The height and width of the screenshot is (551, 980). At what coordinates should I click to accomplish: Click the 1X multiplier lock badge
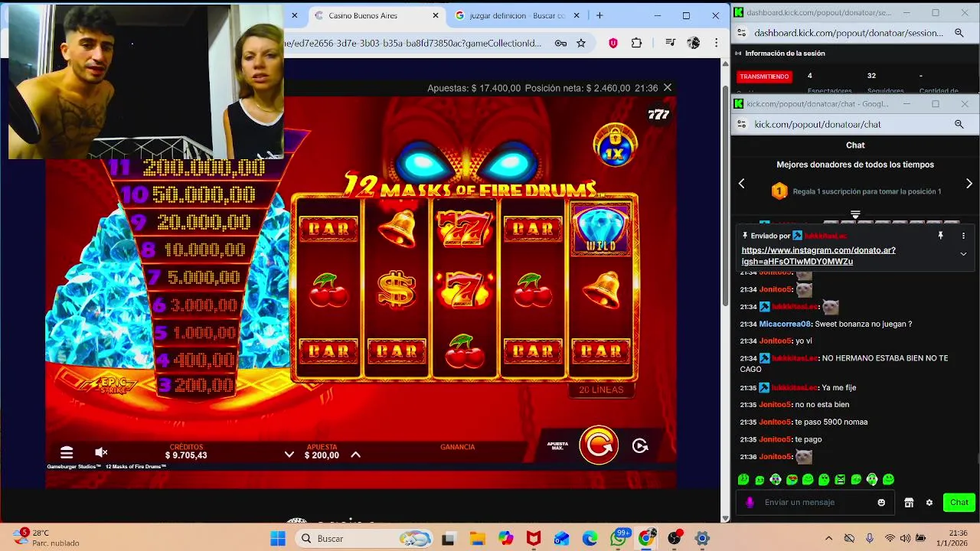(x=615, y=145)
